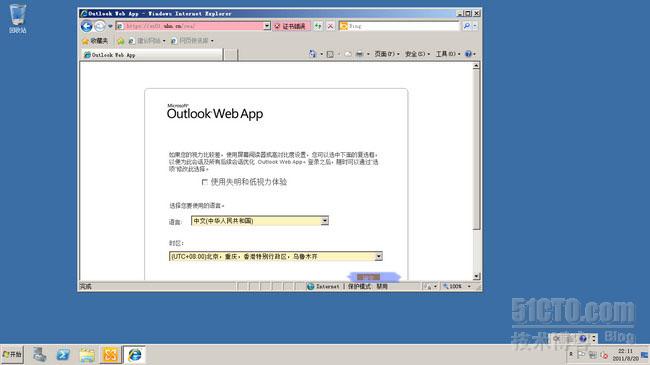Click the Action Center flag tray icon
650x365 pixels.
(581, 355)
